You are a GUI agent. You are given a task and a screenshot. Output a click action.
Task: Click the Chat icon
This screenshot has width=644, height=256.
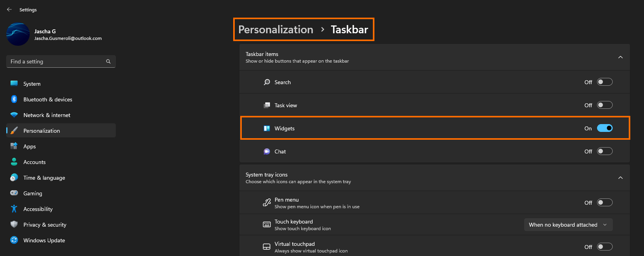pos(267,151)
